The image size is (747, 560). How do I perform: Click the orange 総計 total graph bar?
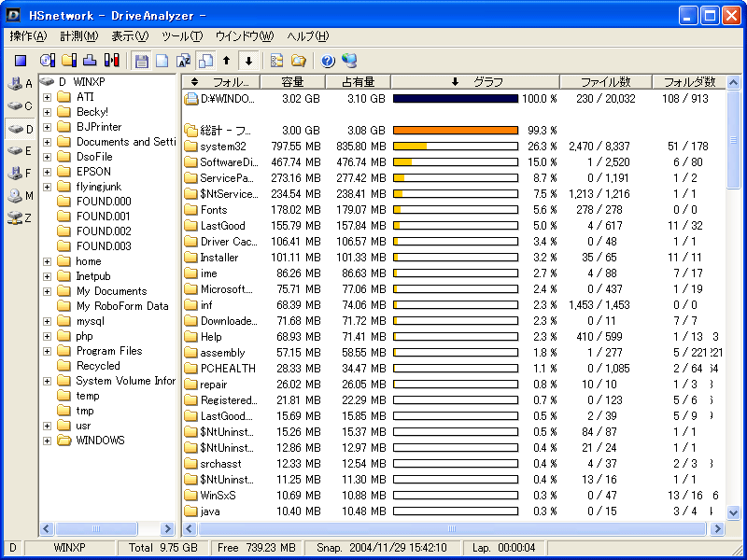click(456, 130)
